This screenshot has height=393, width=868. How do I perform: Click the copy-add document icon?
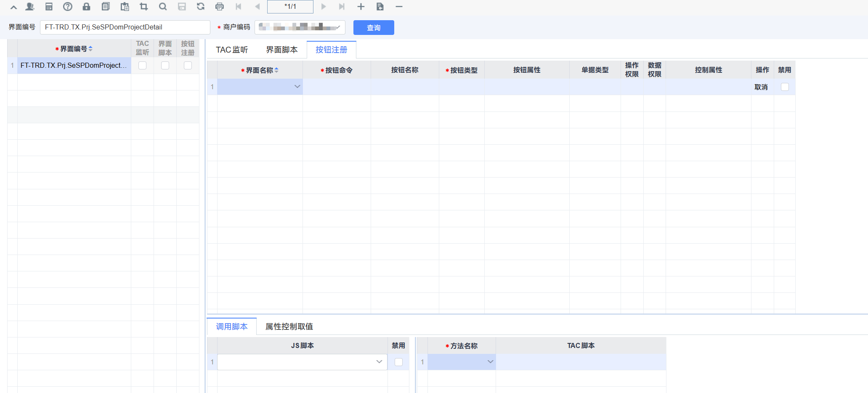pyautogui.click(x=380, y=7)
